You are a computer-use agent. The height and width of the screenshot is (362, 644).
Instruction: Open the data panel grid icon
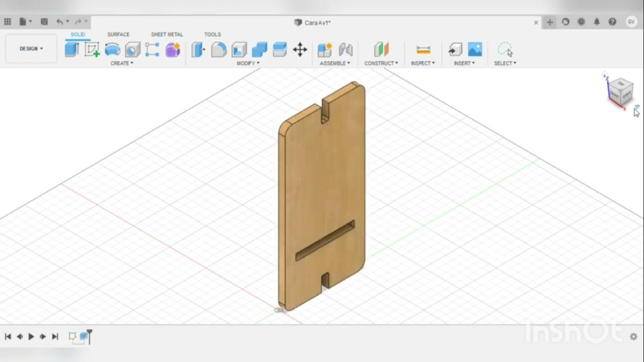point(8,22)
